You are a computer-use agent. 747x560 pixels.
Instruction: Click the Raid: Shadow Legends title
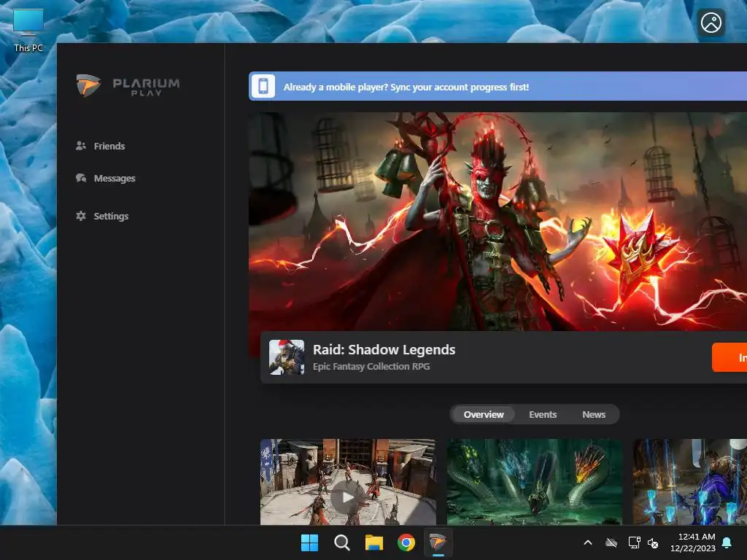coord(384,349)
